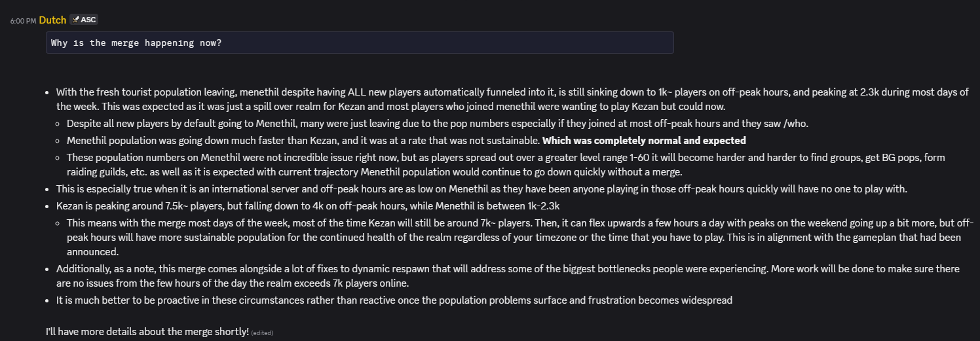The width and height of the screenshot is (980, 341).
Task: Click the 6:00 PM message timestamp
Action: (x=23, y=21)
